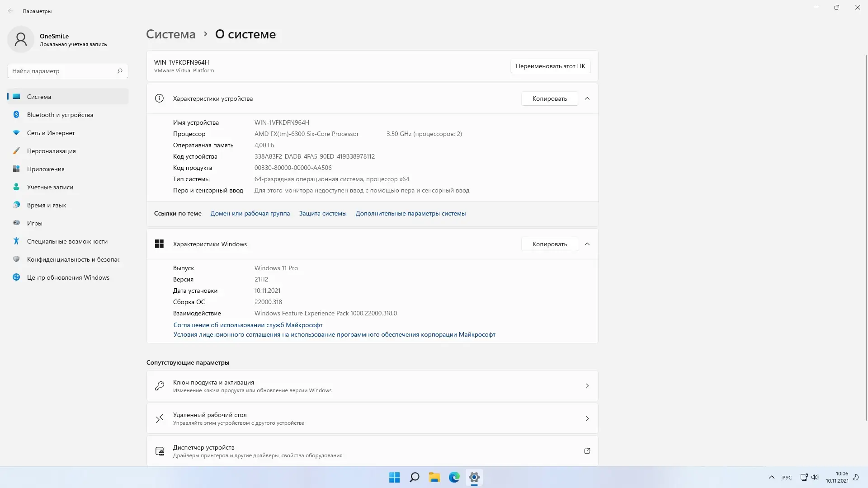Screen dimensions: 868x488
Task: Select the Accessibility figure icon in sidebar
Action: click(16, 241)
